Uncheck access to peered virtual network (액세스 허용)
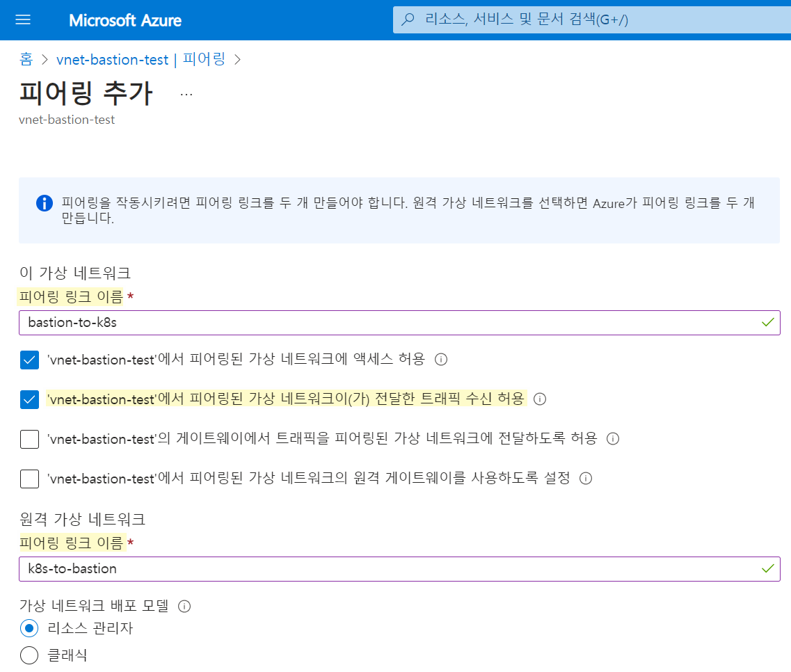Image resolution: width=791 pixels, height=672 pixels. 30,360
